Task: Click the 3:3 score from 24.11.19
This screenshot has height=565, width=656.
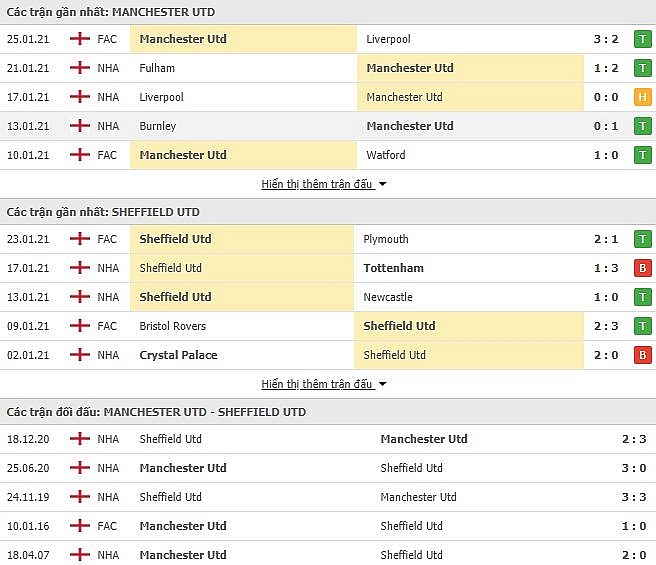Action: (x=634, y=497)
